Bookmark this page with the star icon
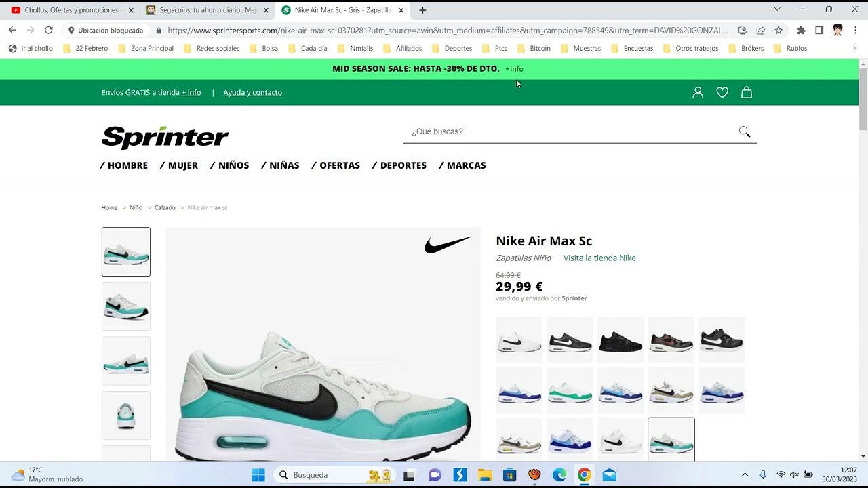 coord(778,30)
